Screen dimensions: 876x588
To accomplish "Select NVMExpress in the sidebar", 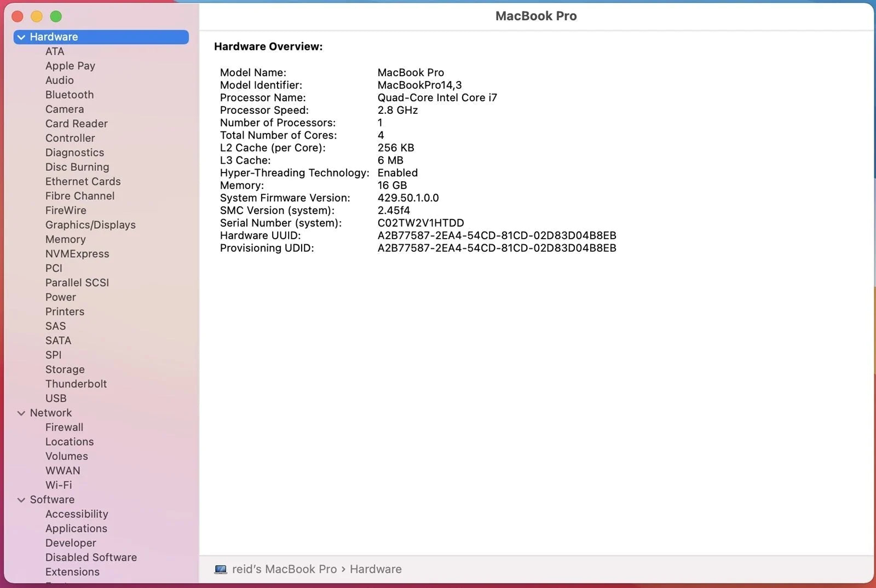I will [x=77, y=254].
